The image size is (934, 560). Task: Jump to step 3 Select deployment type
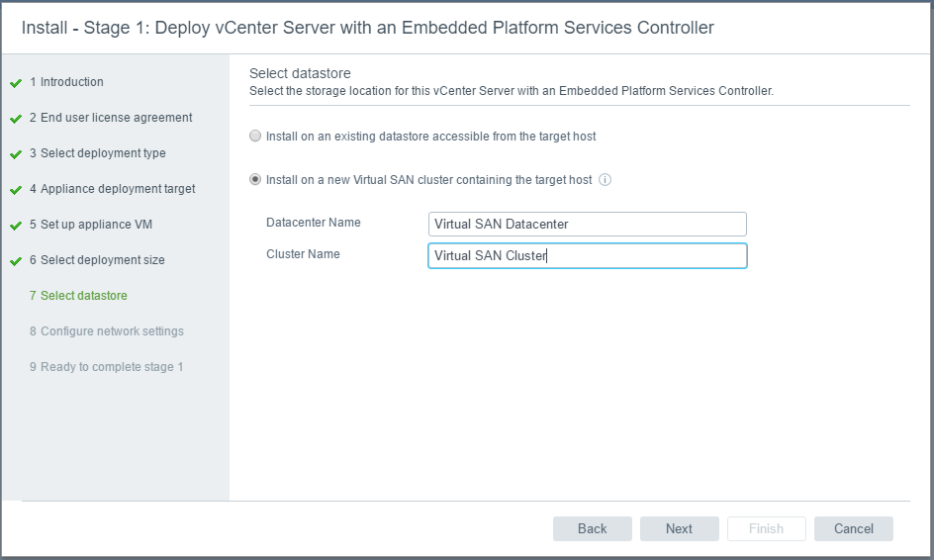point(98,153)
